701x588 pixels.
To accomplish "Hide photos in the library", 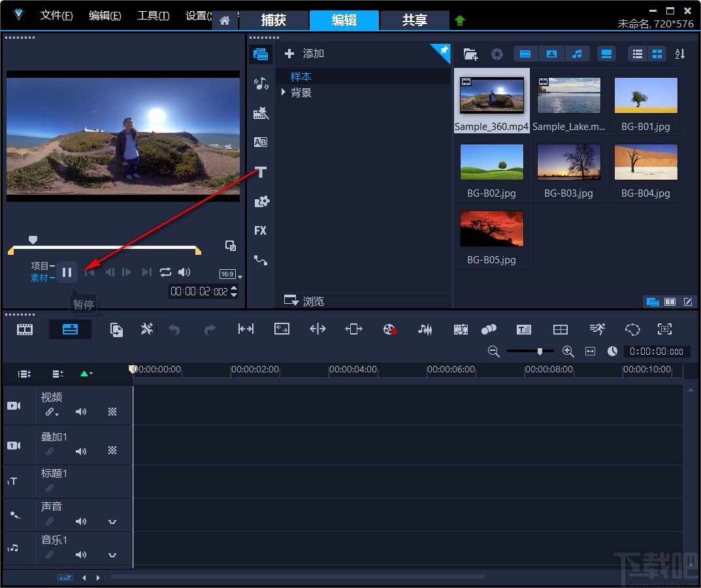I will [x=551, y=54].
